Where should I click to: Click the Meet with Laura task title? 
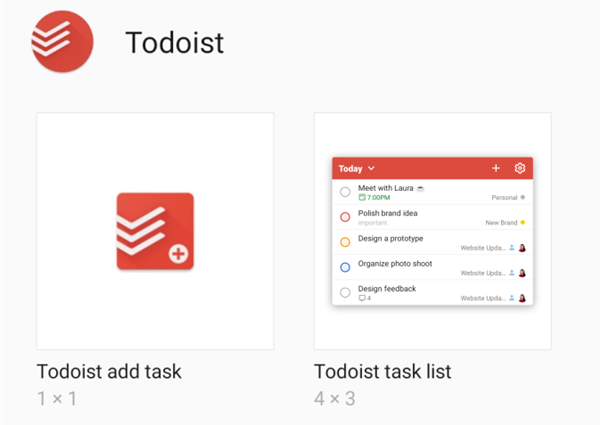coord(385,188)
